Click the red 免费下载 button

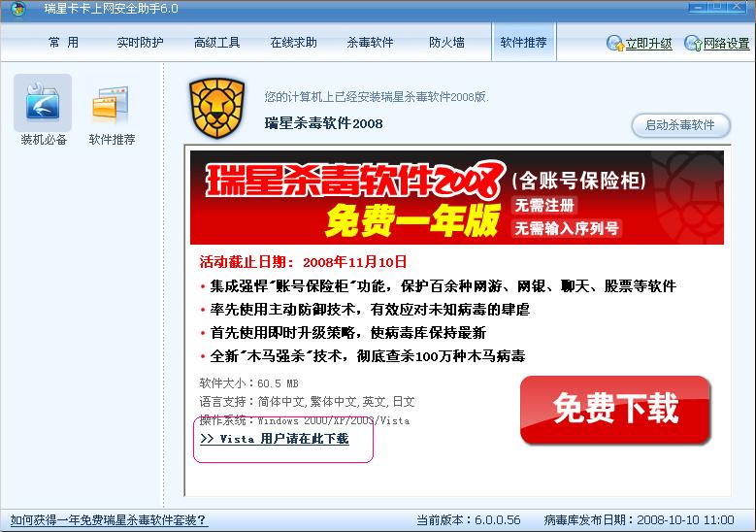[x=615, y=410]
